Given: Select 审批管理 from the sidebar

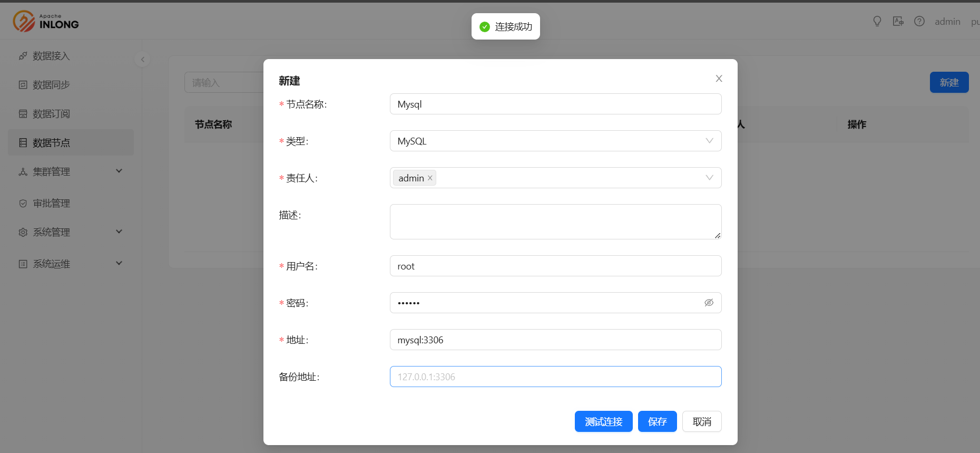Looking at the screenshot, I should coord(51,204).
